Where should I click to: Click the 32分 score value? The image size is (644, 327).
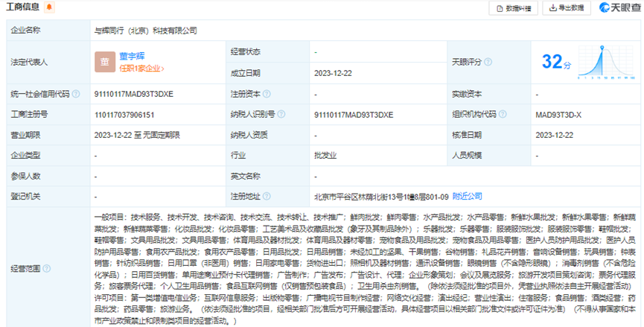pyautogui.click(x=556, y=62)
